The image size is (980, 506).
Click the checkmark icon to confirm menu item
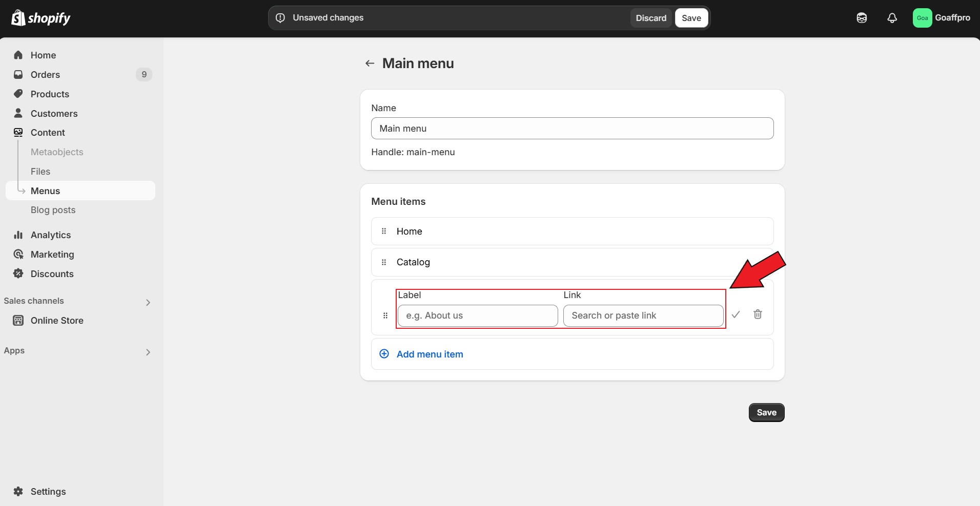[x=736, y=314]
